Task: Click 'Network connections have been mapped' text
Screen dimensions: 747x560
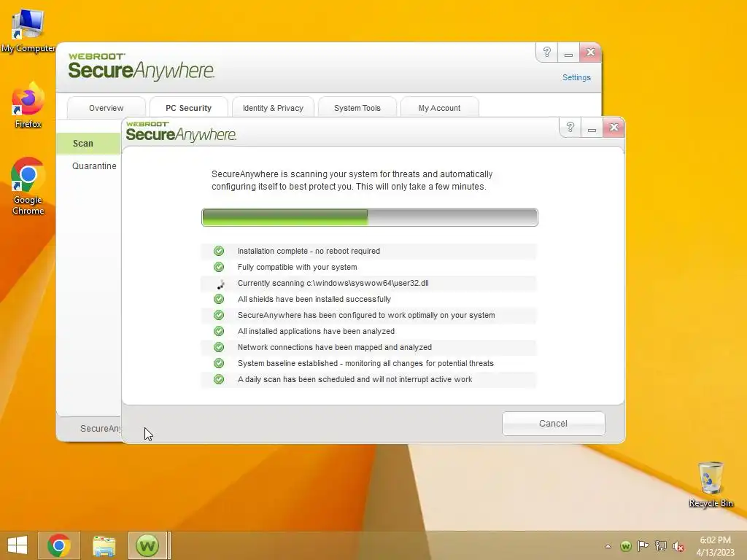Action: (x=334, y=347)
